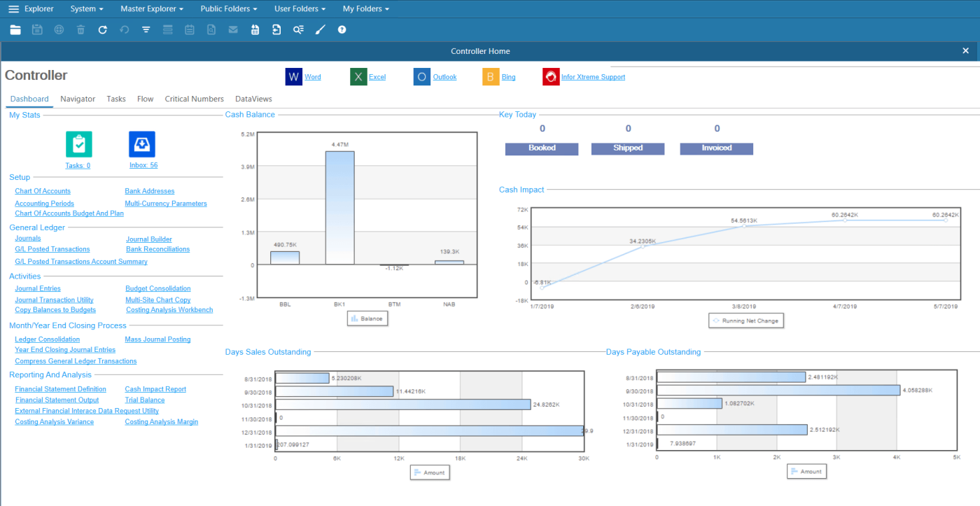The width and height of the screenshot is (980, 506).
Task: Open the Budget Consolidation link
Action: 158,288
